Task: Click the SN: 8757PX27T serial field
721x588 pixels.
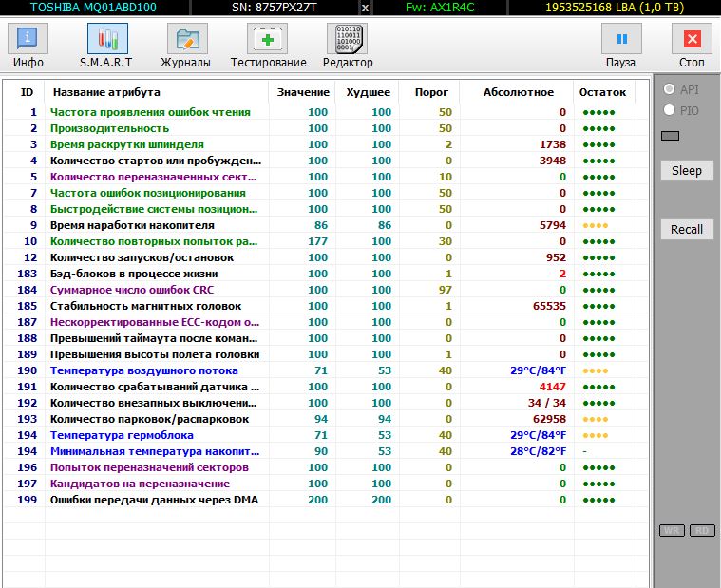Action: [x=275, y=8]
